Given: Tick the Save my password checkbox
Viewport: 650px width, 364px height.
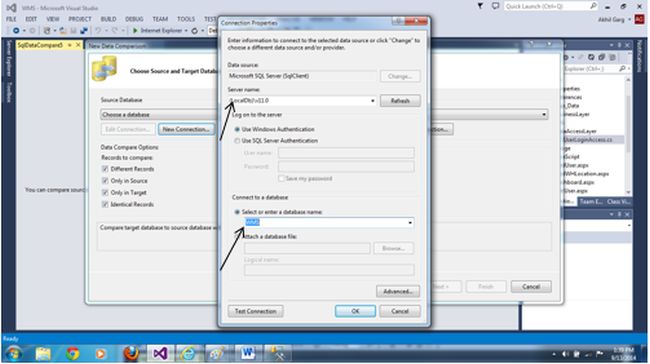Looking at the screenshot, I should click(x=281, y=179).
